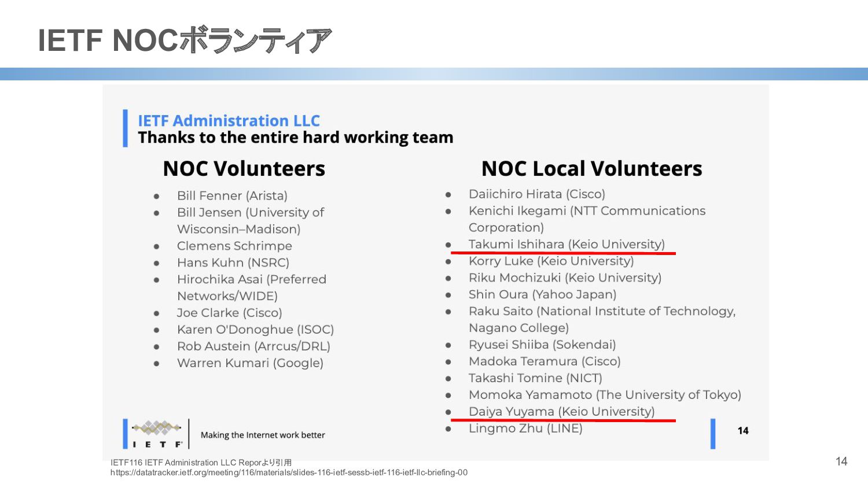Click 'Raku Saito (National Institute of Technology,' entry
The height and width of the screenshot is (488, 868).
point(602,312)
